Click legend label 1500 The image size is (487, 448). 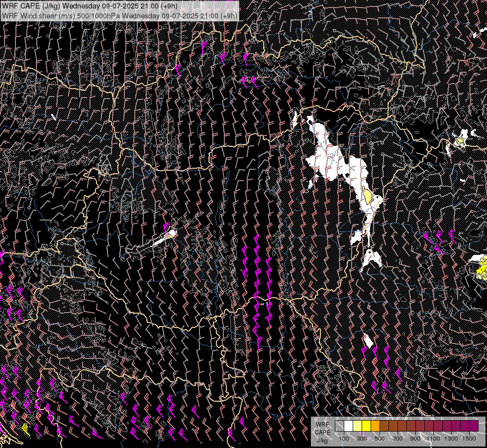[x=469, y=439]
